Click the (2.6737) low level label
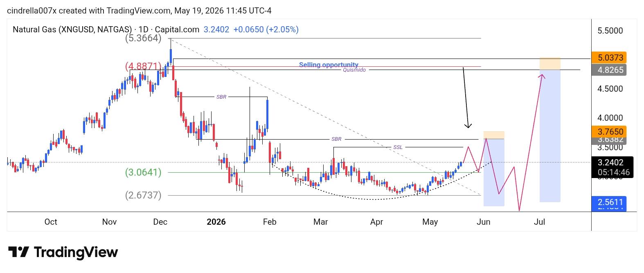The width and height of the screenshot is (644, 273). 143,195
